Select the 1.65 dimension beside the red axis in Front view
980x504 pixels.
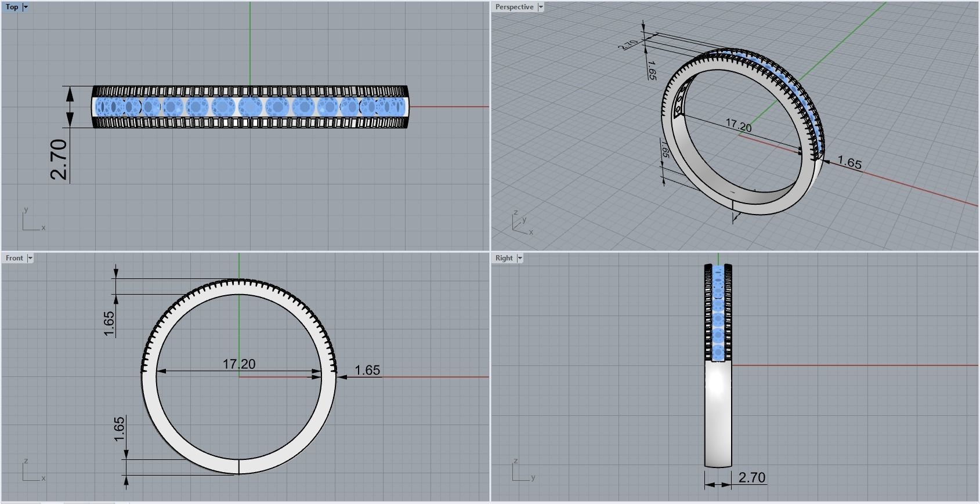367,370
